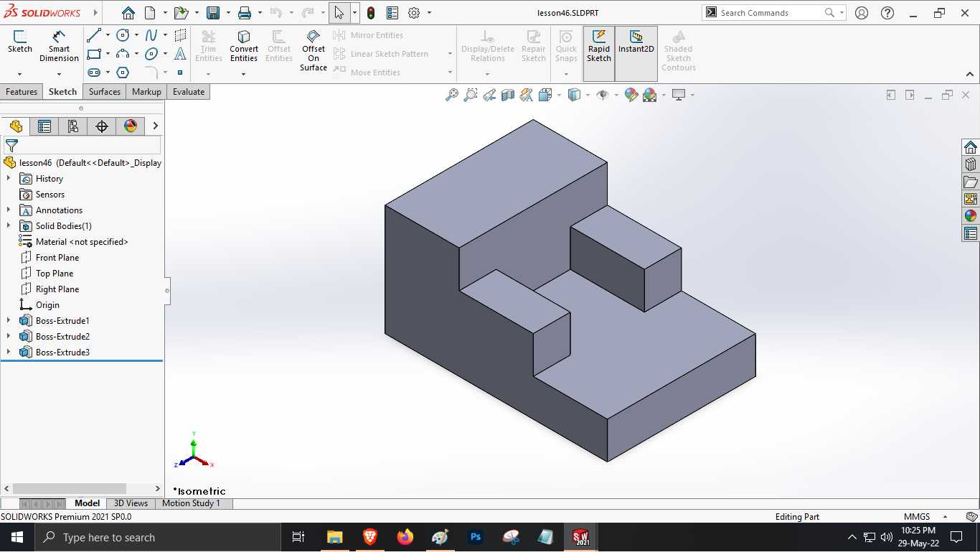The image size is (980, 560).
Task: Open the Home flyout icon
Action: 128,13
